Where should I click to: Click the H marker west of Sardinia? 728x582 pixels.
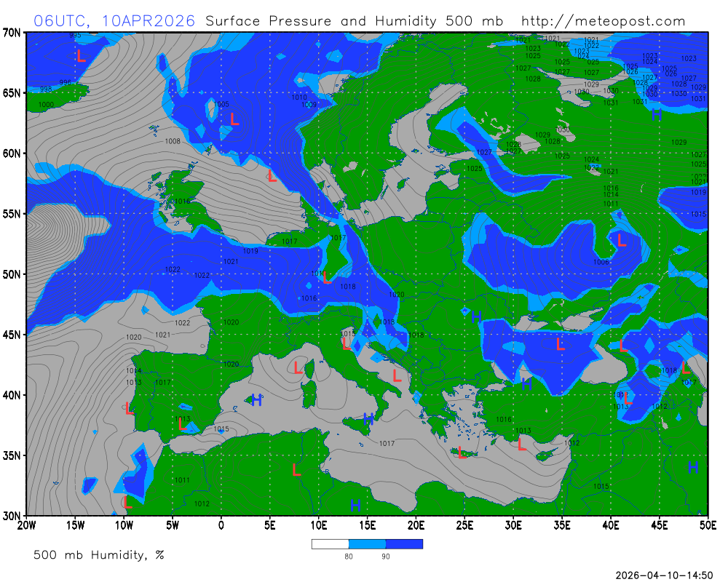click(x=256, y=400)
